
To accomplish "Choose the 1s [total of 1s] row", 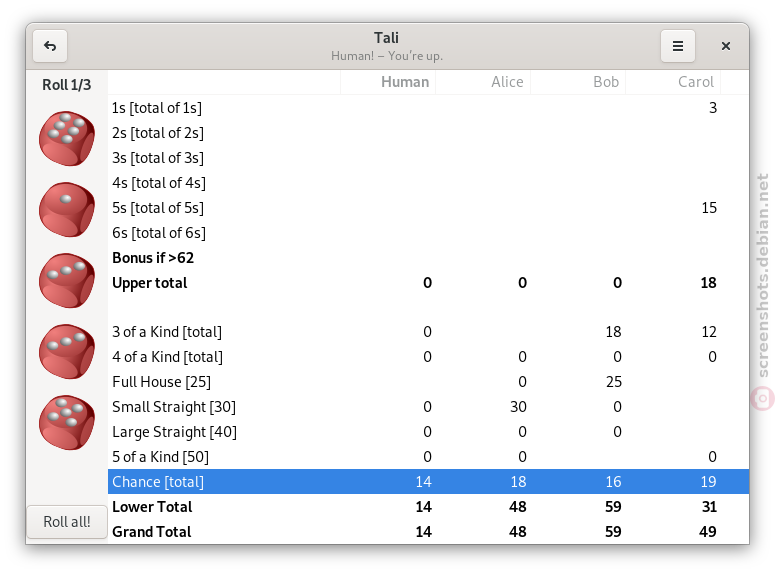I will coord(428,108).
